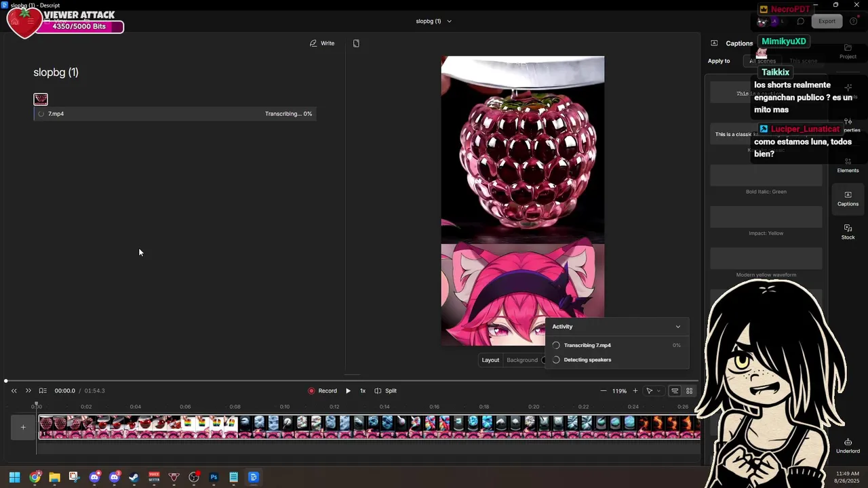Zoom in timeline with the plus icon
The height and width of the screenshot is (488, 868).
[x=635, y=390]
